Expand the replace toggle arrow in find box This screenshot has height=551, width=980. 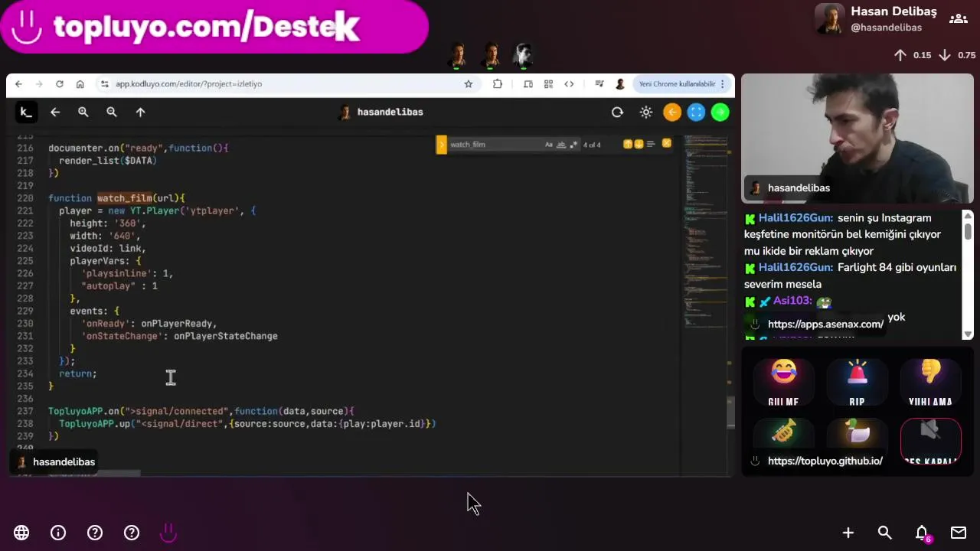point(441,145)
